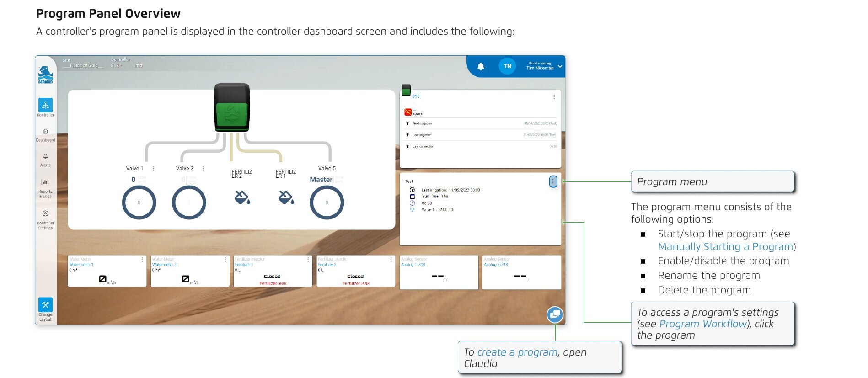The image size is (868, 378).
Task: Click the Fertilizer 1 'Fertilizer leak' warning
Action: pyautogui.click(x=273, y=283)
